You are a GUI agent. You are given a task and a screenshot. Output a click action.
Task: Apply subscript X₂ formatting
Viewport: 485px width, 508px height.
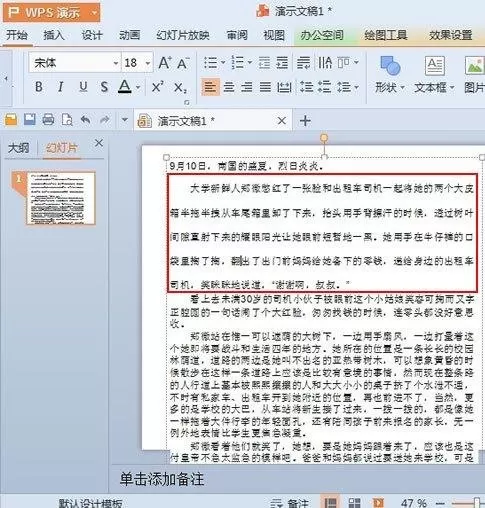click(180, 88)
